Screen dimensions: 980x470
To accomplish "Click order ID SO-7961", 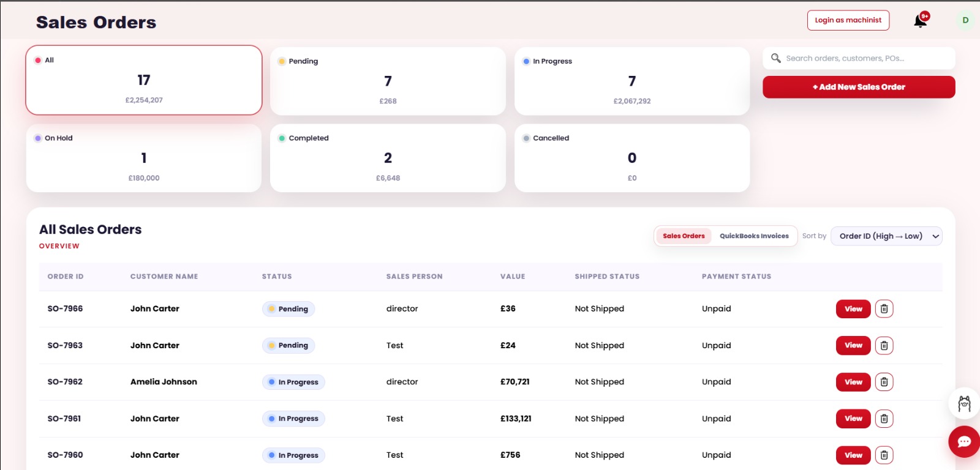I will (64, 419).
